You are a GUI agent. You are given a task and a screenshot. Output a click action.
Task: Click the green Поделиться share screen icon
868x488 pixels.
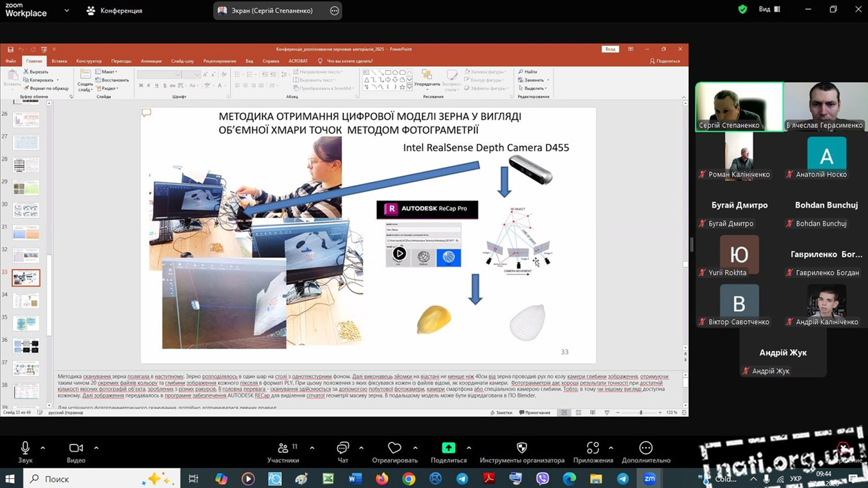pos(448,448)
